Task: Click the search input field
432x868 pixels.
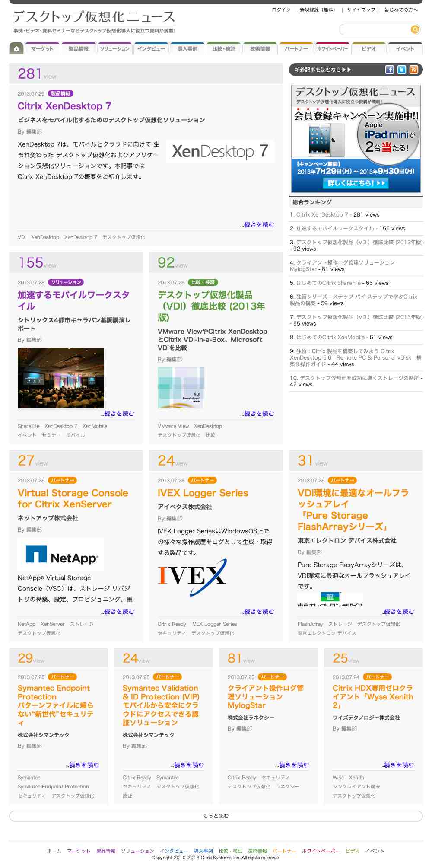Action: 374,29
